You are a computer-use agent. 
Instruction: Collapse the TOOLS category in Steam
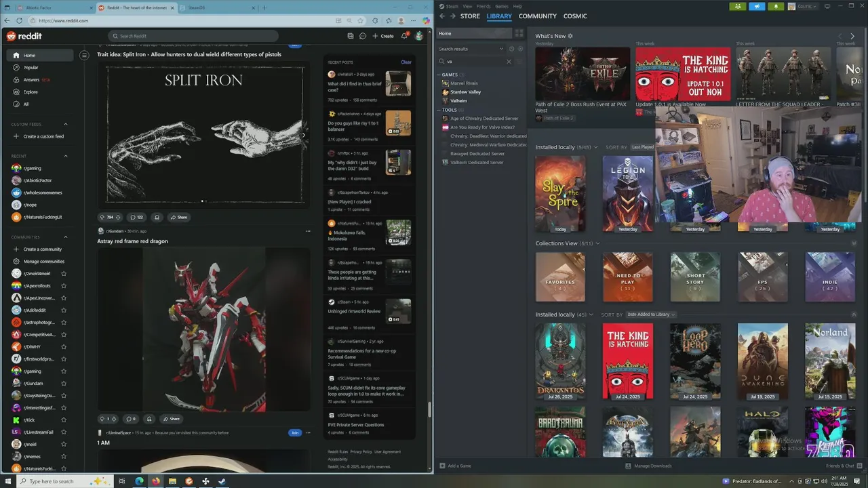(x=439, y=110)
